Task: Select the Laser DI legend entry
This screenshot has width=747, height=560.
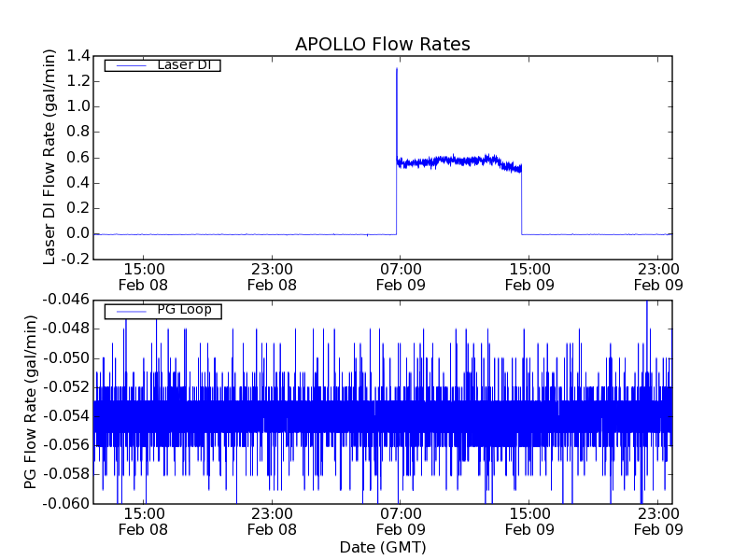Action: click(162, 64)
